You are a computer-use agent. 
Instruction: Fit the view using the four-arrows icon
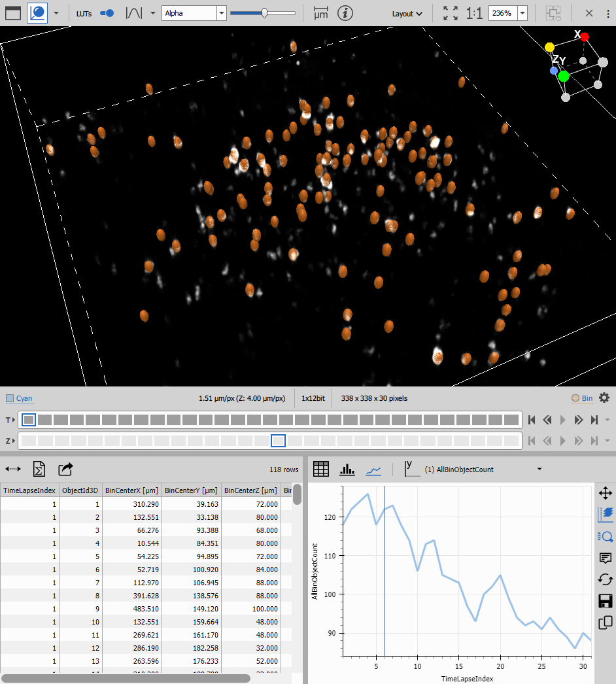coord(450,12)
